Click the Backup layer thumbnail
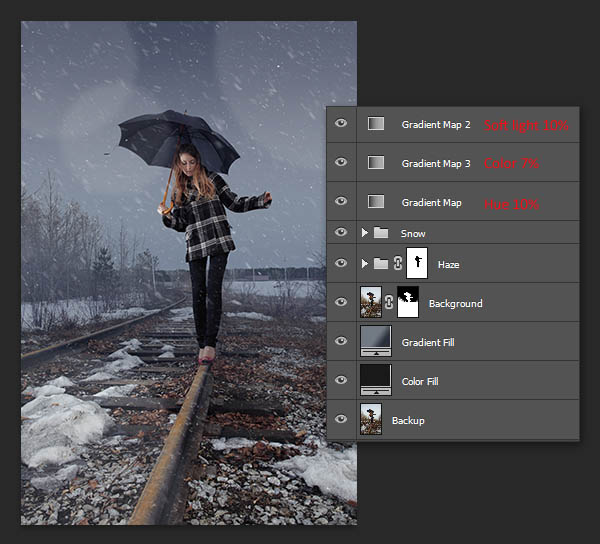This screenshot has width=600, height=544. (x=371, y=420)
